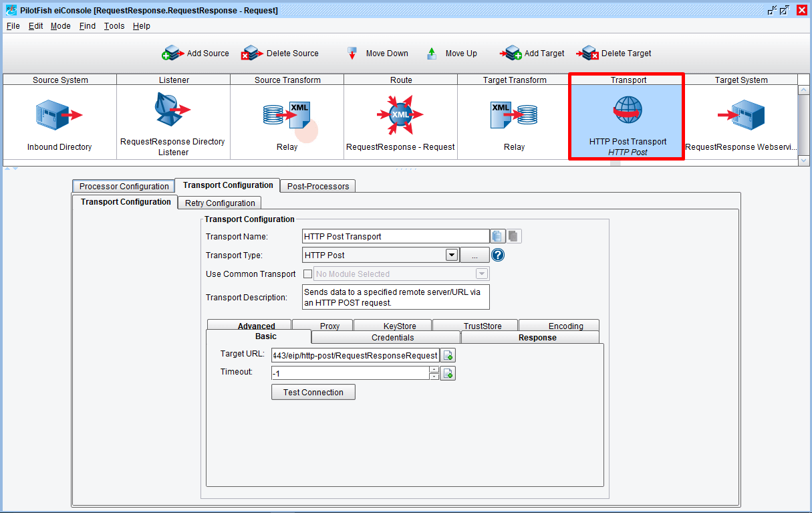This screenshot has height=513, width=812.
Task: Open the Edit menu
Action: point(35,26)
